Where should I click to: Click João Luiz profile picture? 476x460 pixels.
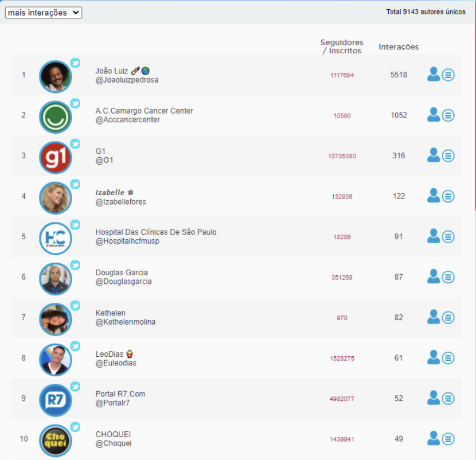tap(55, 76)
